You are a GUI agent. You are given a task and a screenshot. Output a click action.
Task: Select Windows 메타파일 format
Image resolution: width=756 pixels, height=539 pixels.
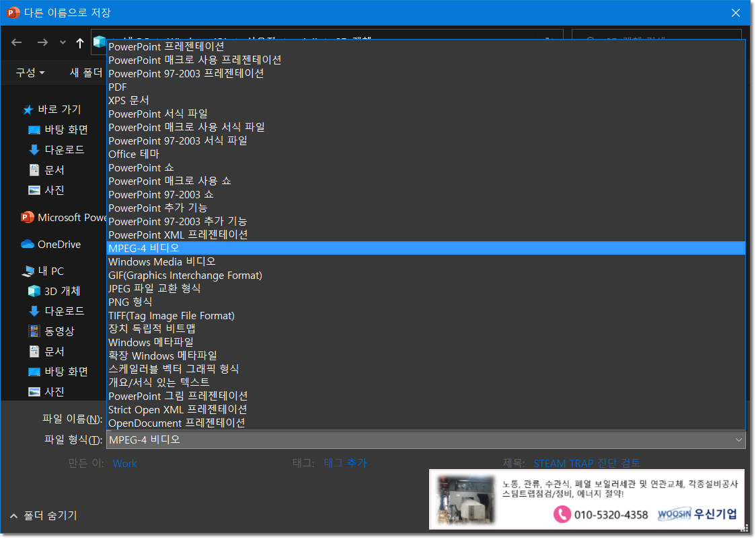pos(426,343)
